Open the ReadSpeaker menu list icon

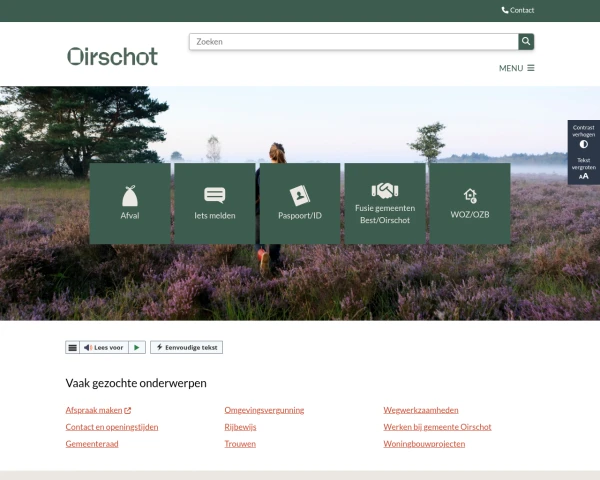point(72,348)
